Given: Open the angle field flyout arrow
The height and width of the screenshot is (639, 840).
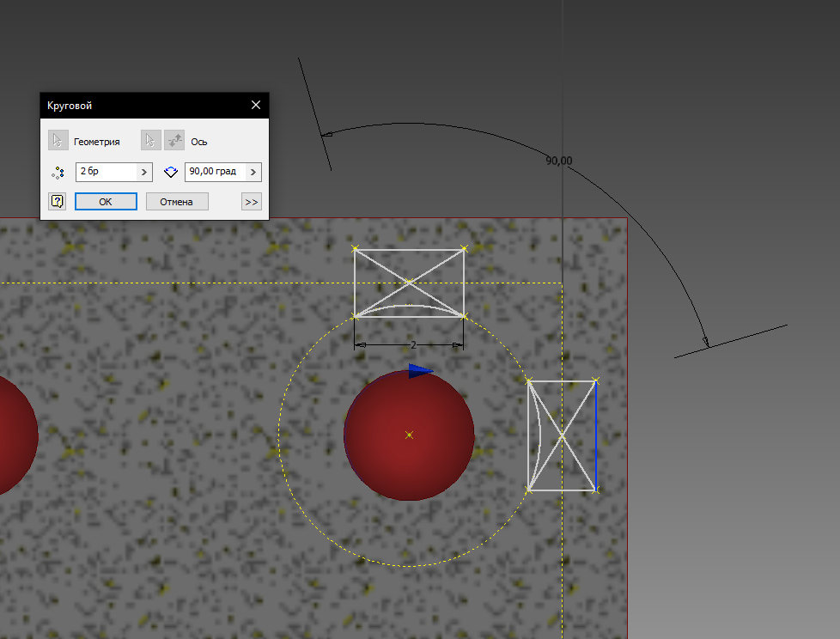Looking at the screenshot, I should (253, 172).
